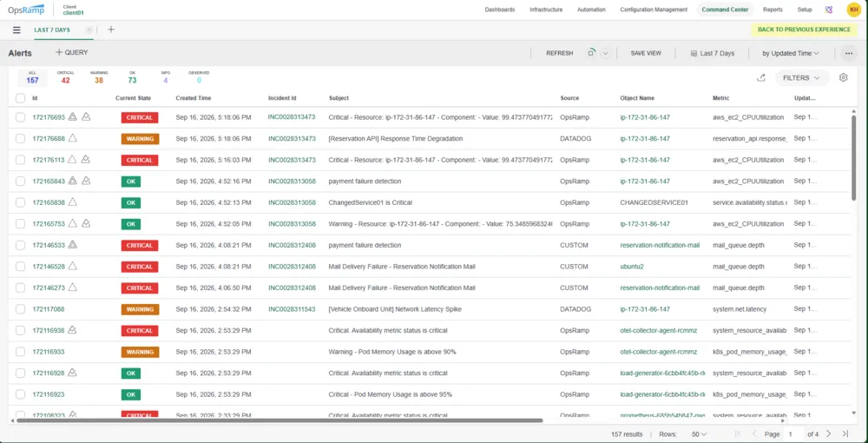Click the REFRESH button
Screen dimensions: 868x443
pos(560,53)
